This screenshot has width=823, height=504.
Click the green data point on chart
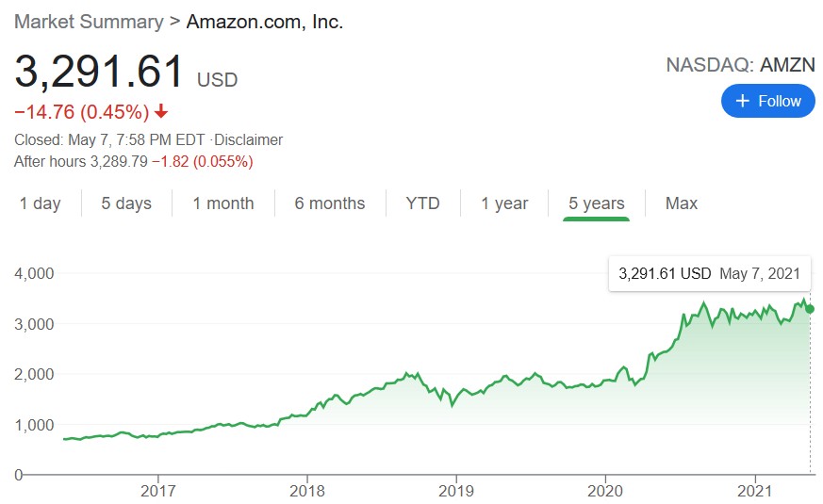point(810,309)
